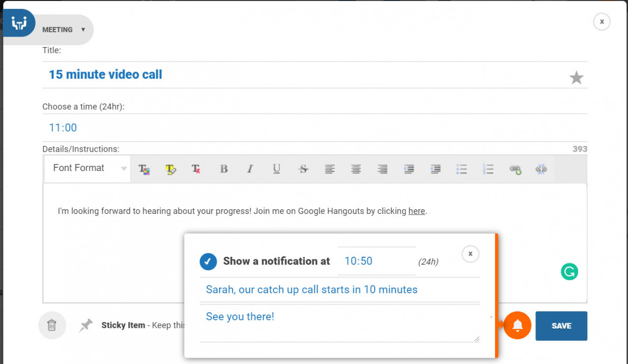Click the insert link icon
628x364 pixels.
[x=515, y=169]
